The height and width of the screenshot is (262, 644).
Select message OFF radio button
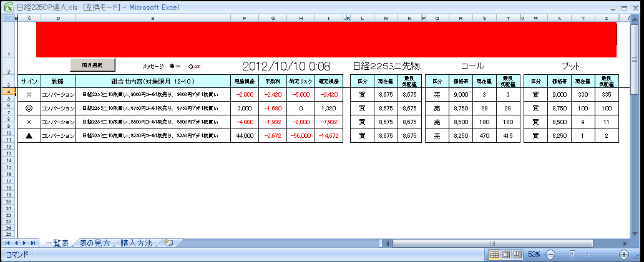pos(190,66)
